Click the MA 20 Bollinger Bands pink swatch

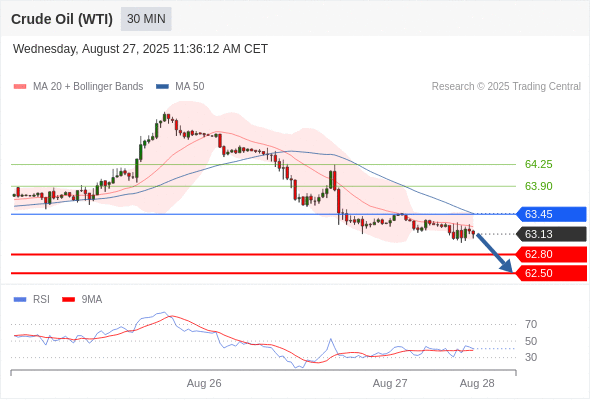(x=20, y=87)
